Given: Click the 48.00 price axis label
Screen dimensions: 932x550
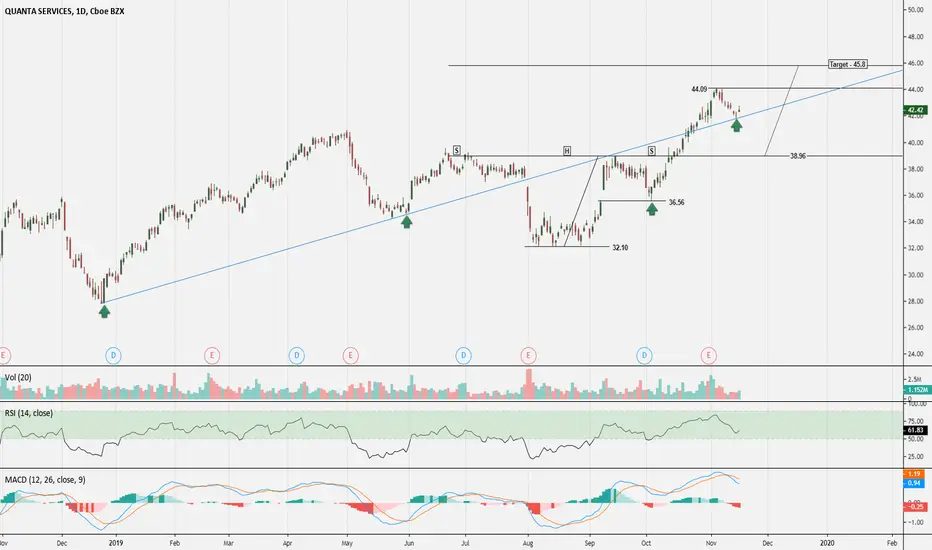Looking at the screenshot, I should [x=915, y=37].
